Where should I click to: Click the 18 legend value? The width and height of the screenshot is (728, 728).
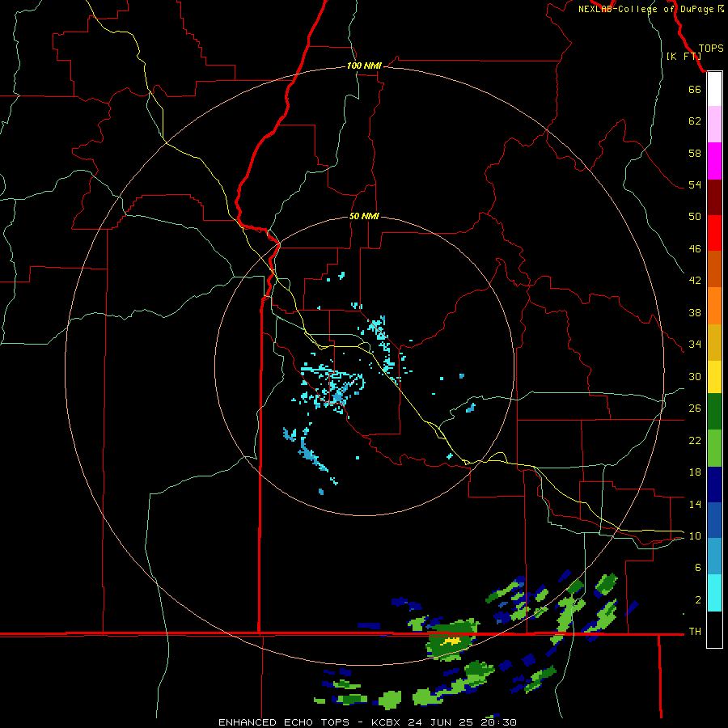[x=695, y=472]
